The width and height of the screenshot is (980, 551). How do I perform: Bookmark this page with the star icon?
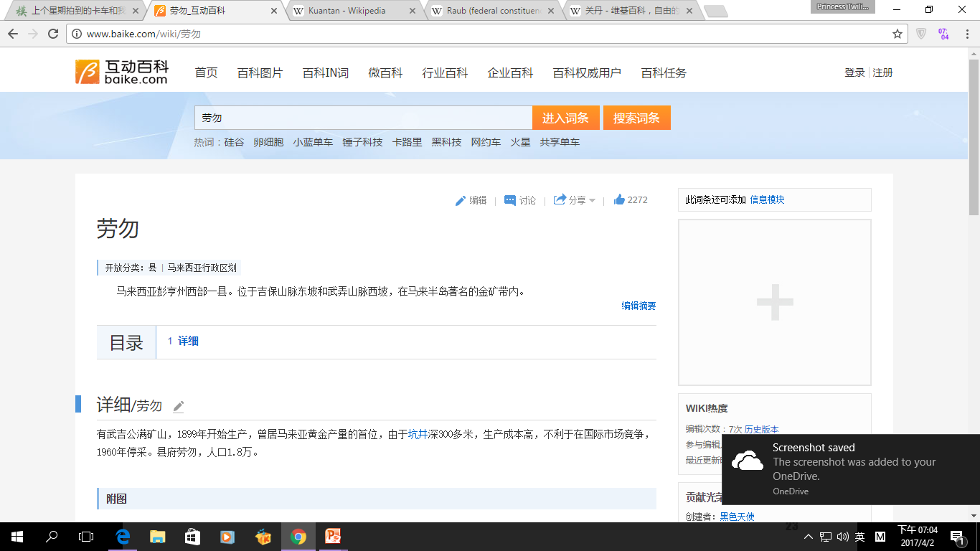(897, 34)
